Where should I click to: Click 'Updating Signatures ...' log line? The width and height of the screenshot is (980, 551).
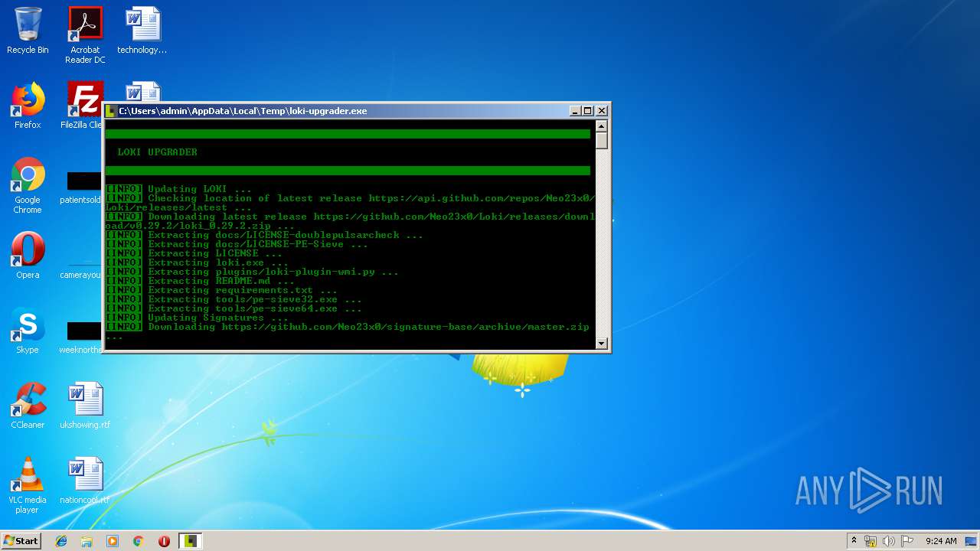pyautogui.click(x=197, y=318)
